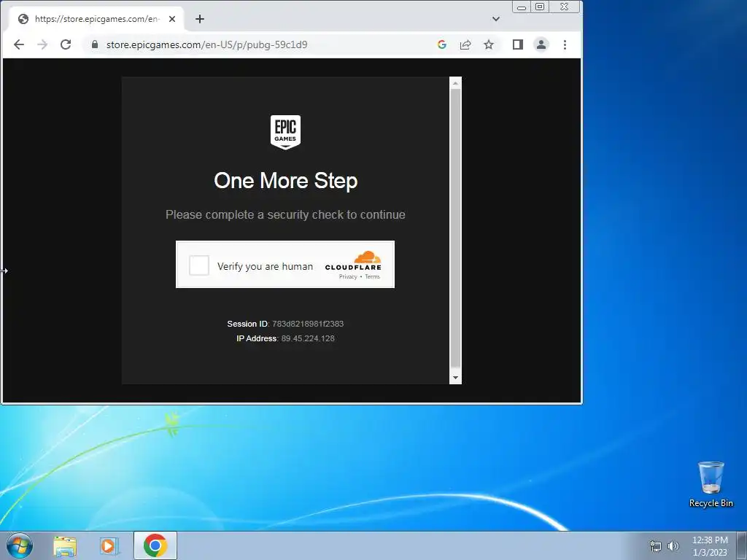Screen dimensions: 747x560
Task: Click the taskbar clock 12:38 PM
Action: tap(710, 540)
